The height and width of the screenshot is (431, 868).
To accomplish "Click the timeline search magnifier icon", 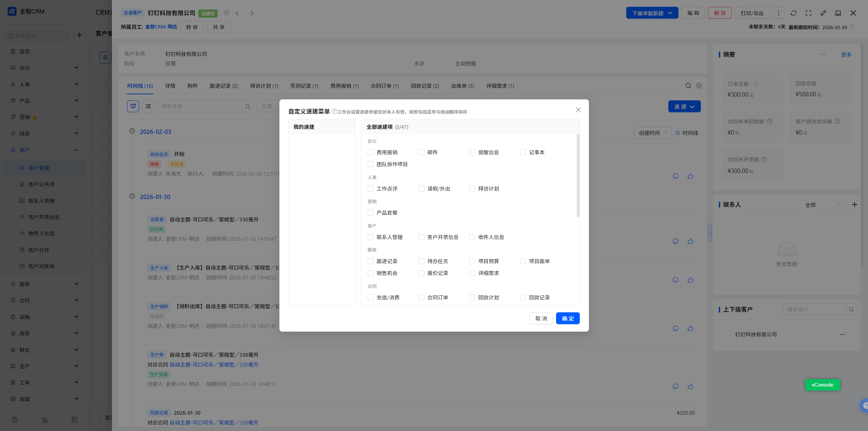I will coord(688,86).
